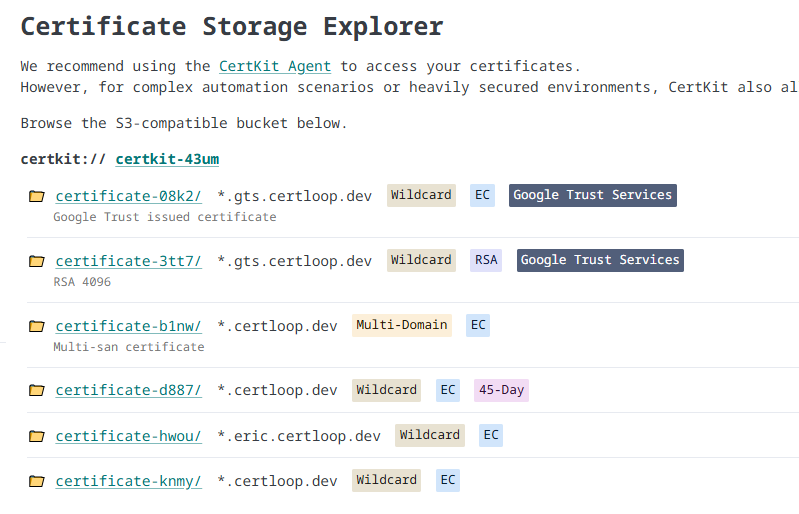Click folder icon beside certificate-b1nw
Image resolution: width=799 pixels, height=514 pixels.
click(x=36, y=326)
